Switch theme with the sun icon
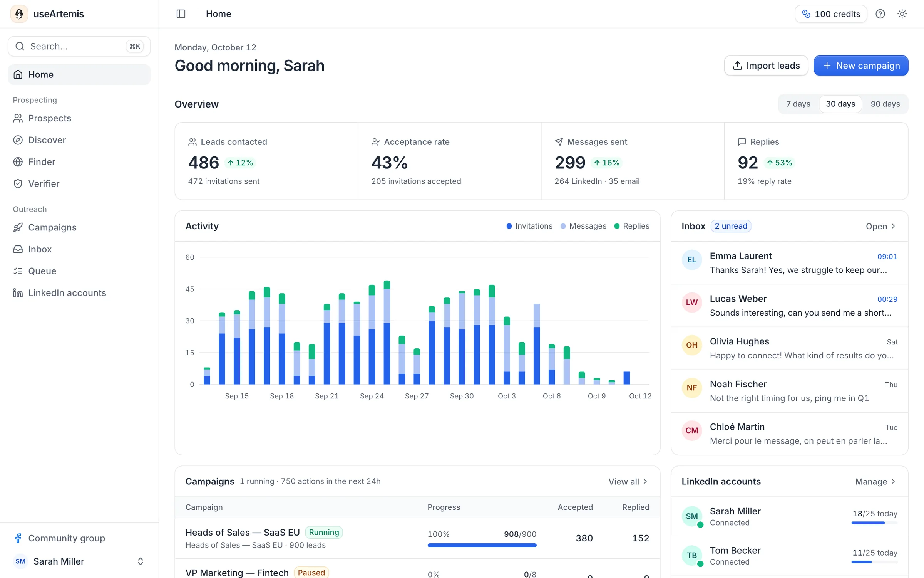Screen dimensions: 924x578 coord(902,14)
